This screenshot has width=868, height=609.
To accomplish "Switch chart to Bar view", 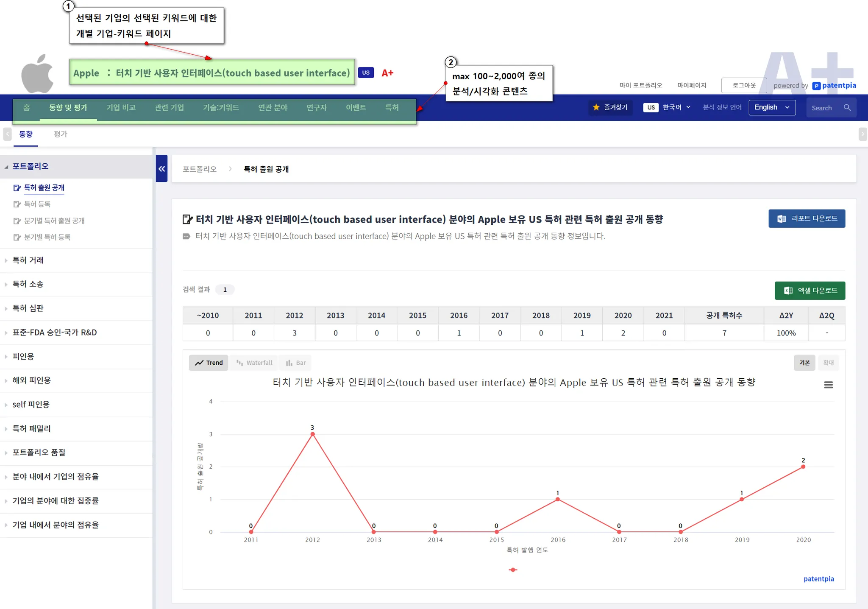I will (x=296, y=363).
